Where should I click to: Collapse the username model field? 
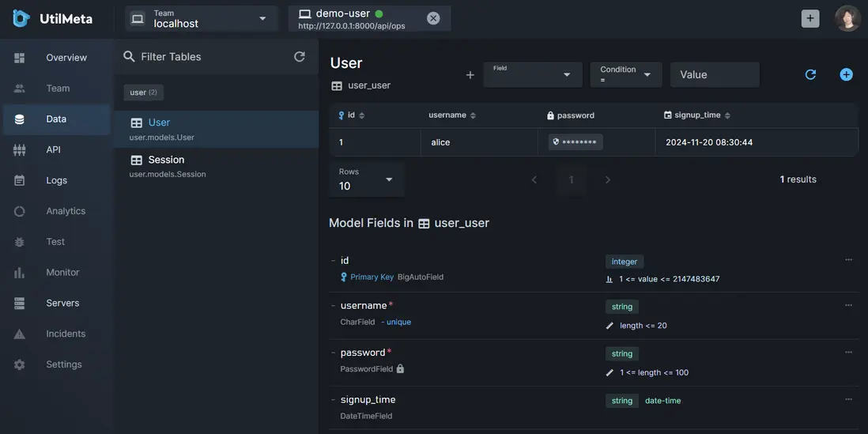point(334,306)
